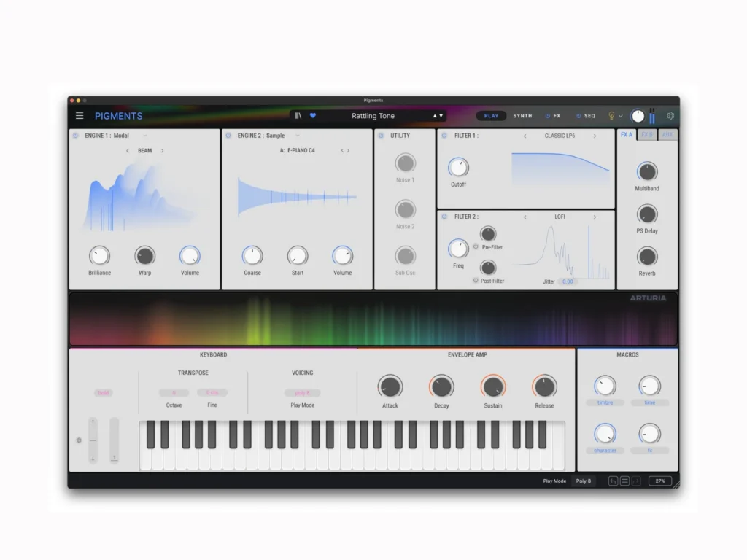747x560 pixels.
Task: Click the time macro label
Action: 650,402
